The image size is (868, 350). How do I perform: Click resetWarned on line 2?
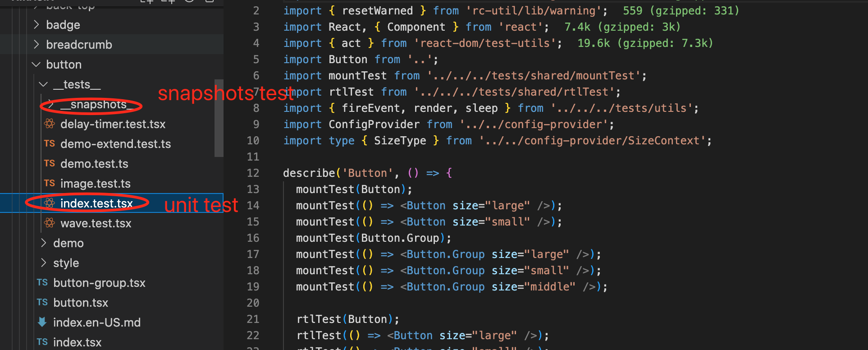coord(377,11)
